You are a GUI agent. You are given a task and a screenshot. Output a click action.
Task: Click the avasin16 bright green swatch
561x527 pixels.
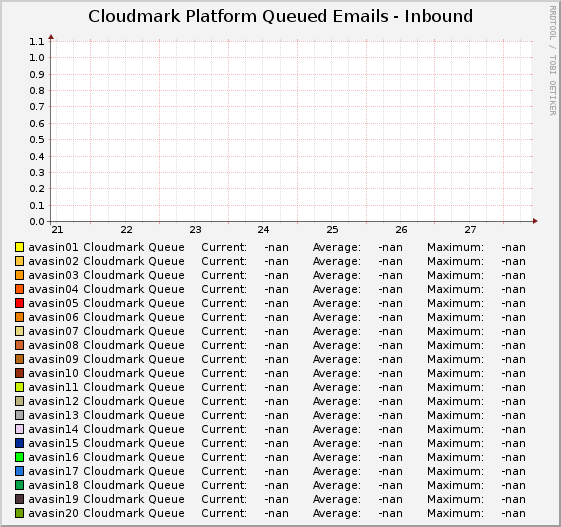pos(19,457)
